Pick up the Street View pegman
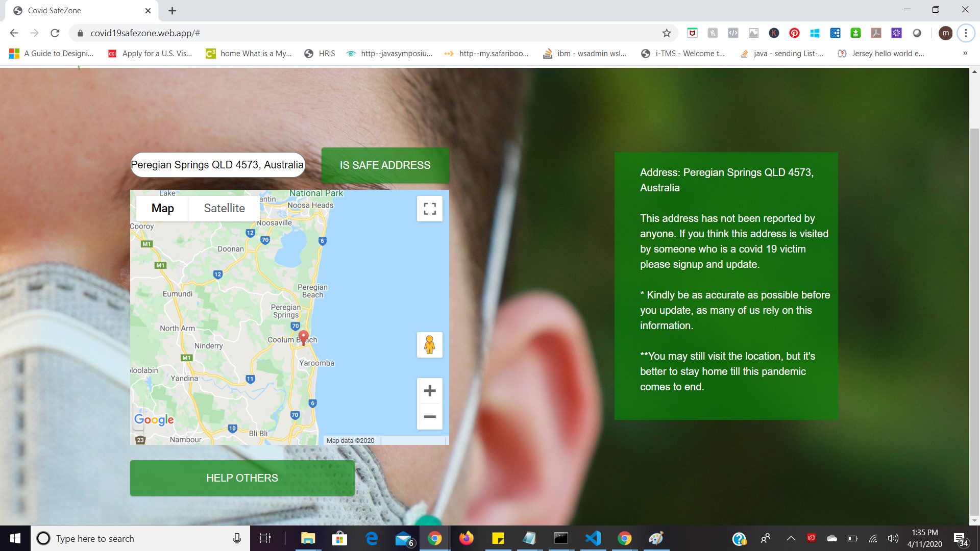The width and height of the screenshot is (980, 551). [x=430, y=345]
